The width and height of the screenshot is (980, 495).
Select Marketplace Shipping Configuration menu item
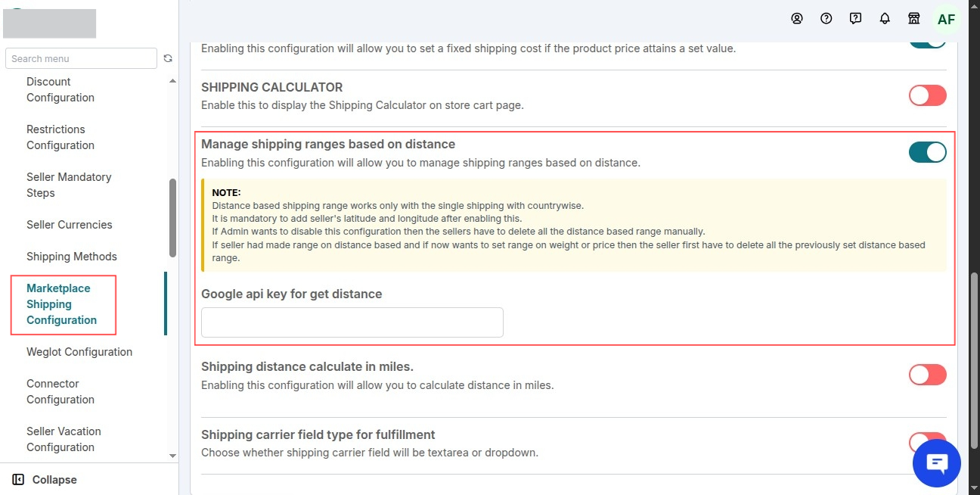(x=62, y=304)
